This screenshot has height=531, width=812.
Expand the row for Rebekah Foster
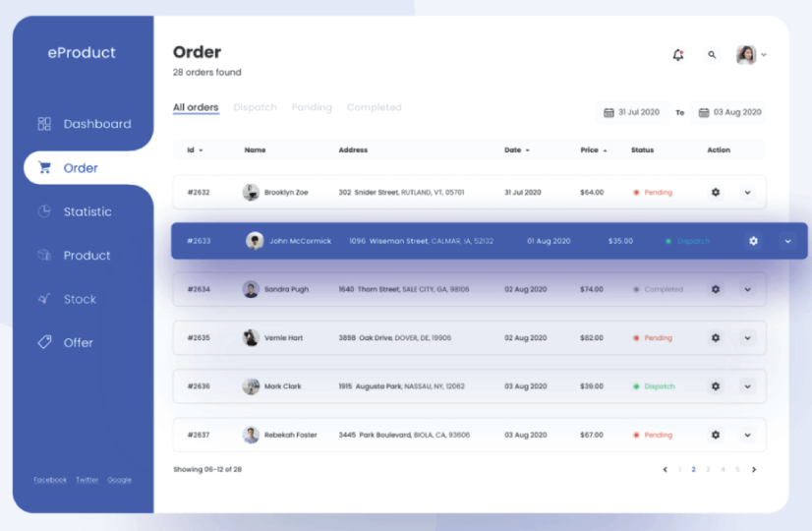(x=747, y=435)
